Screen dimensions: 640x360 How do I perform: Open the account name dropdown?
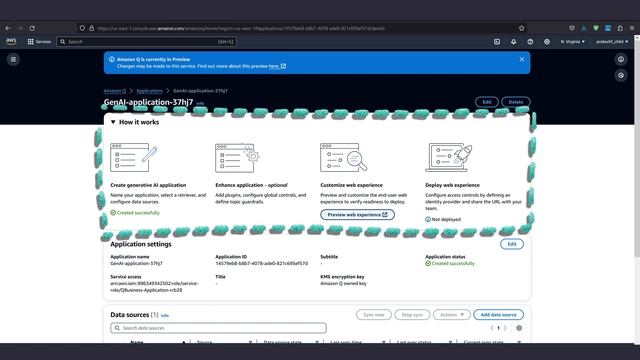pos(612,42)
